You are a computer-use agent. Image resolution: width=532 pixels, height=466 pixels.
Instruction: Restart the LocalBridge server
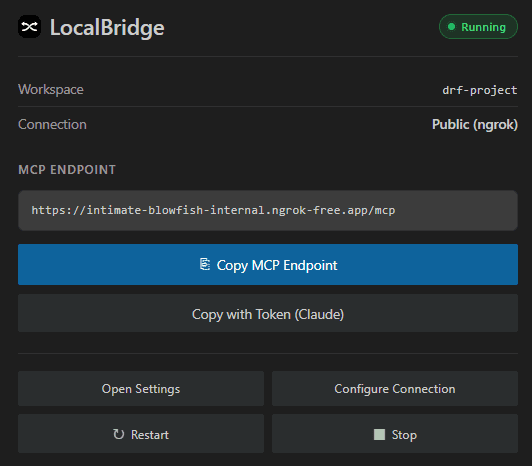(141, 433)
